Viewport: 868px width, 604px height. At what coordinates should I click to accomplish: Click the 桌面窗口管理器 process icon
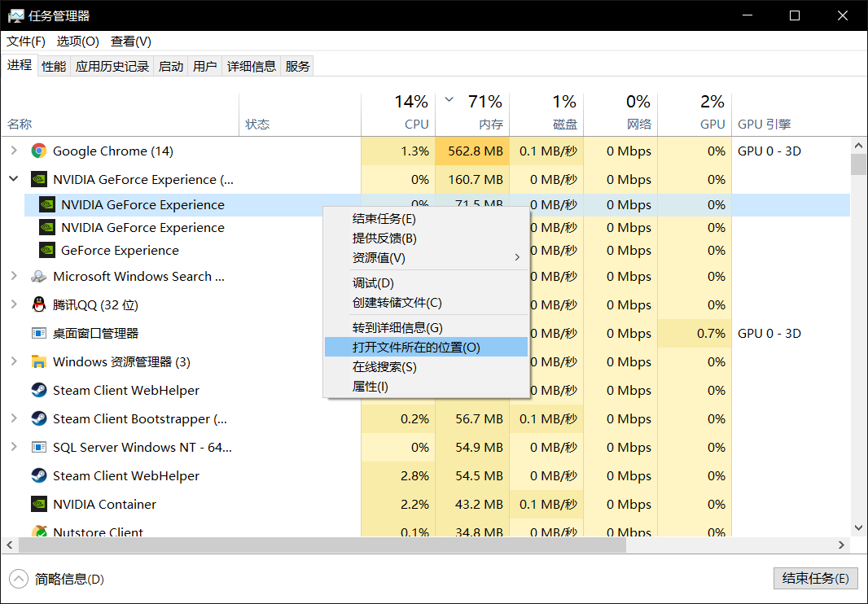click(x=39, y=333)
